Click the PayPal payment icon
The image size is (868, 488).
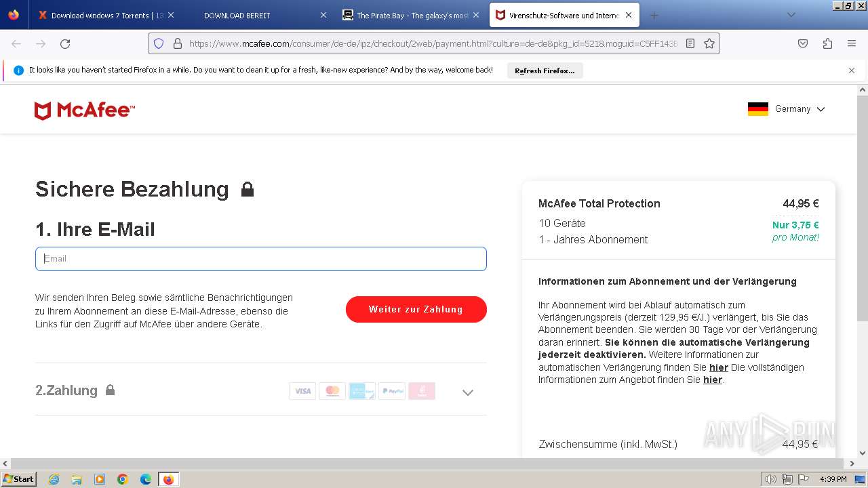click(392, 391)
